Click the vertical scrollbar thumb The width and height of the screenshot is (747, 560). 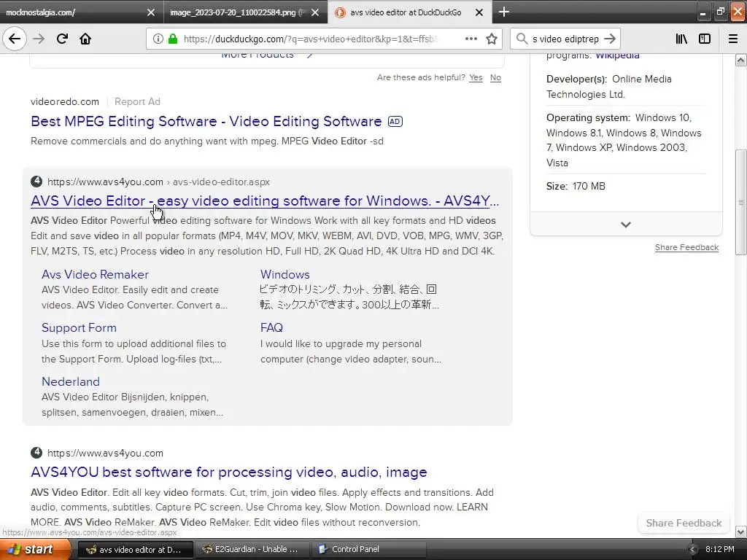[741, 203]
